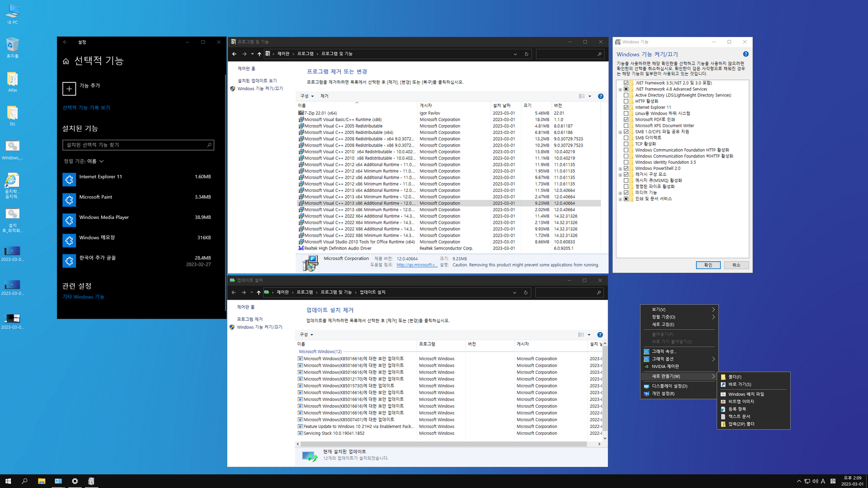The image size is (868, 488).
Task: Click 확인 button in Windows 기능 dialog
Action: 708,265
